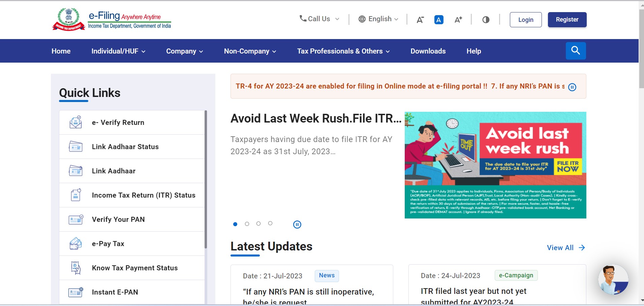Viewport: 644px width, 306px height.
Task: Open Income Tax Return (ITR) Status link
Action: [132, 195]
